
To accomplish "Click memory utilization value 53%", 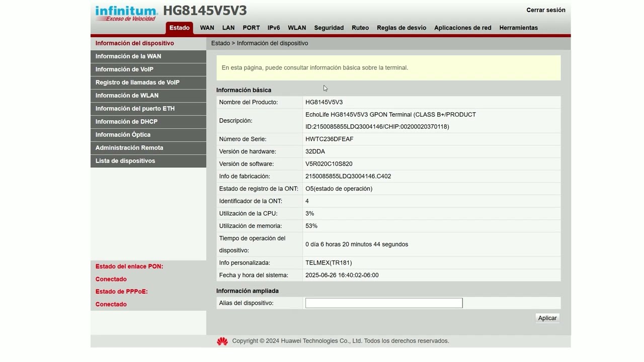I will point(311,226).
